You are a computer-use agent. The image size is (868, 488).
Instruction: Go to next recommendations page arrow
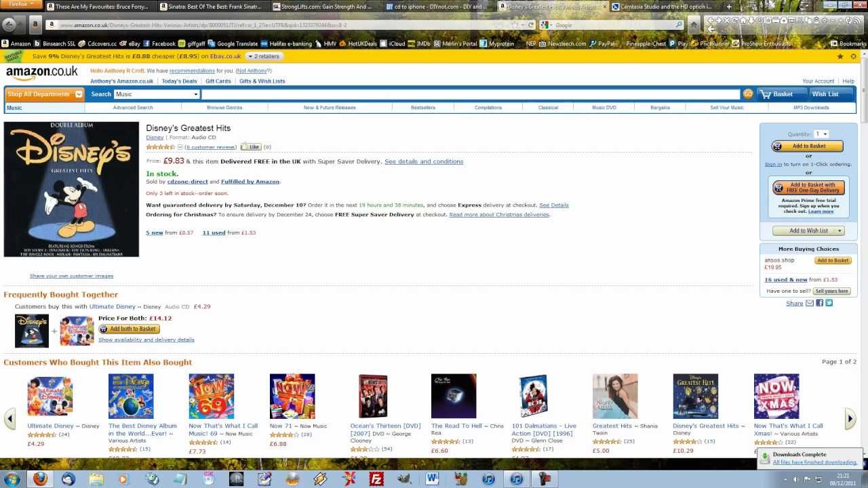[850, 419]
